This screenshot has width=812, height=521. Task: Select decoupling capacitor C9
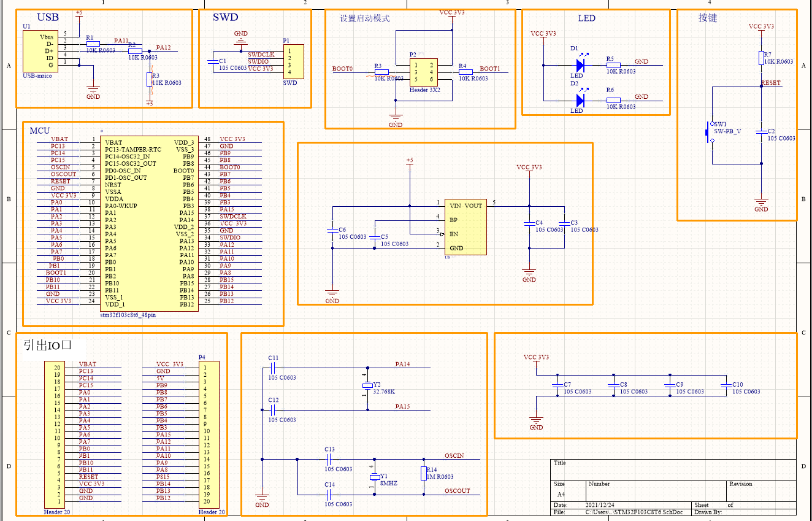tap(669, 385)
